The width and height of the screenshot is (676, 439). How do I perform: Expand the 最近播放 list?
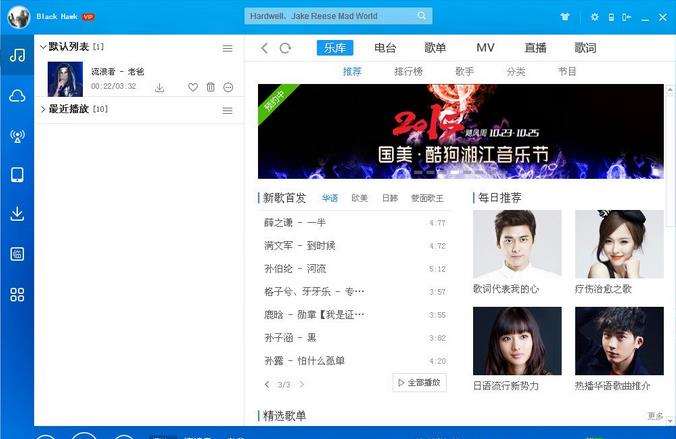coord(42,109)
